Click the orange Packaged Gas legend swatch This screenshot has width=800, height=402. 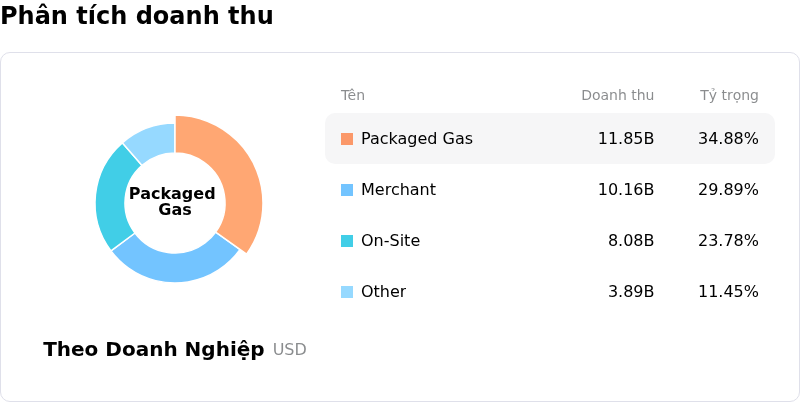click(347, 139)
